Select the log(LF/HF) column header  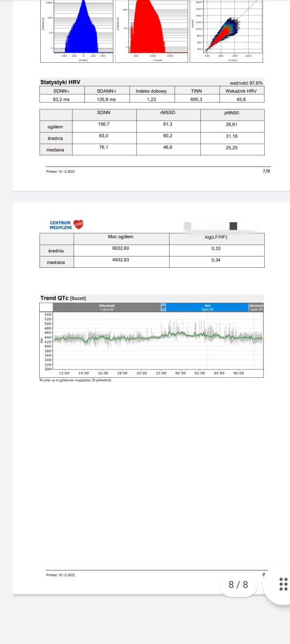[x=216, y=237]
